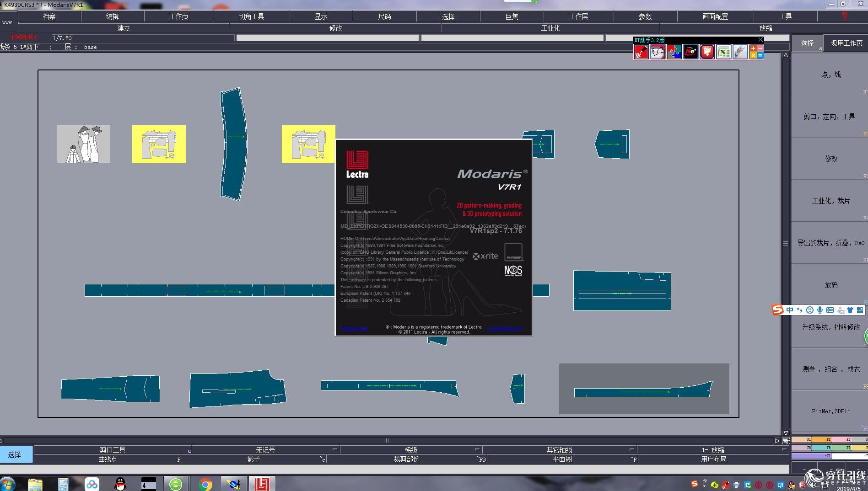The image size is (868, 491).
Task: Open the 尺码 menu
Action: coord(385,16)
